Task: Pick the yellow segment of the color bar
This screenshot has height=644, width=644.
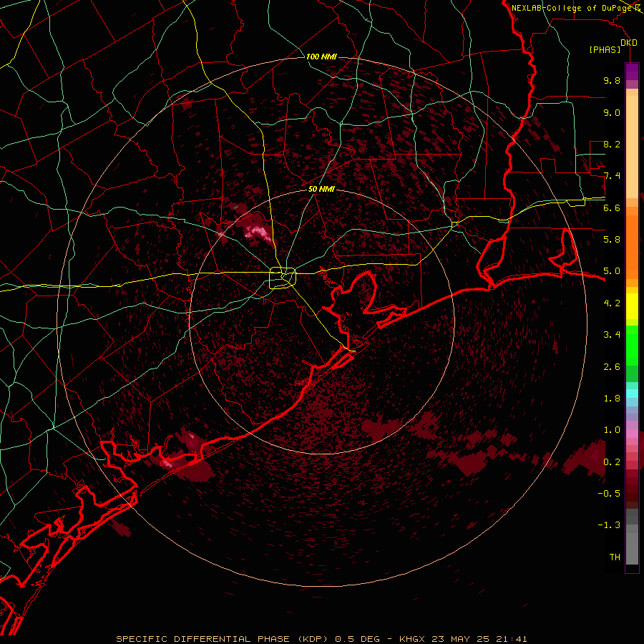Action: point(632,306)
